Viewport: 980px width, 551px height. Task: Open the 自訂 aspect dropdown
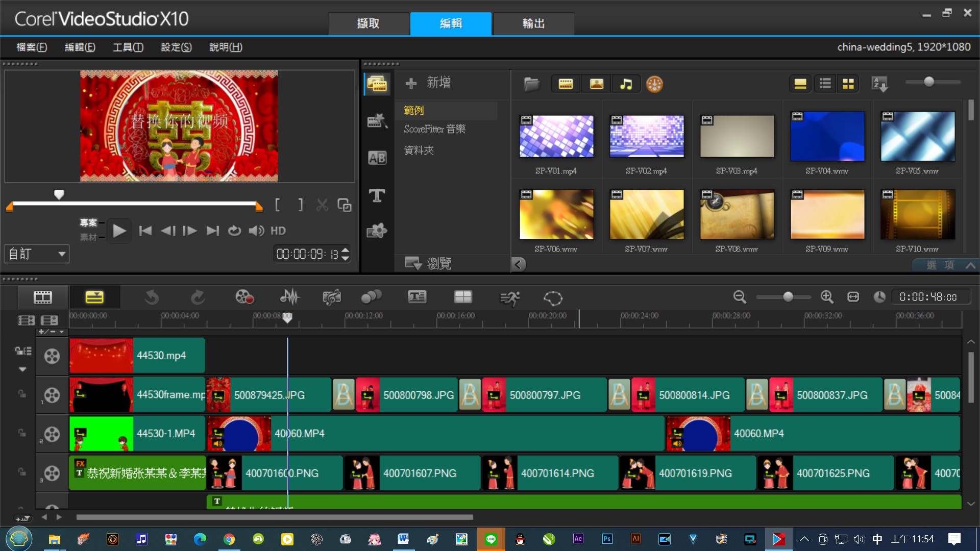37,254
